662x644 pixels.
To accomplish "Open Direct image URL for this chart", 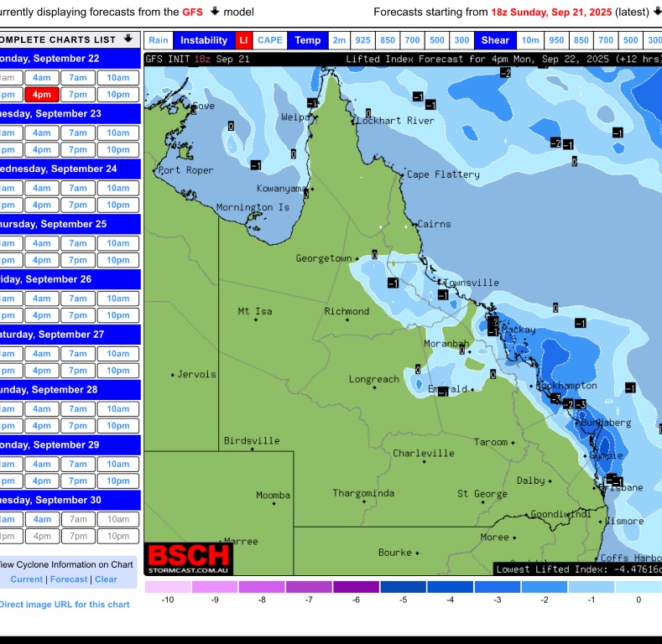I will 65,605.
